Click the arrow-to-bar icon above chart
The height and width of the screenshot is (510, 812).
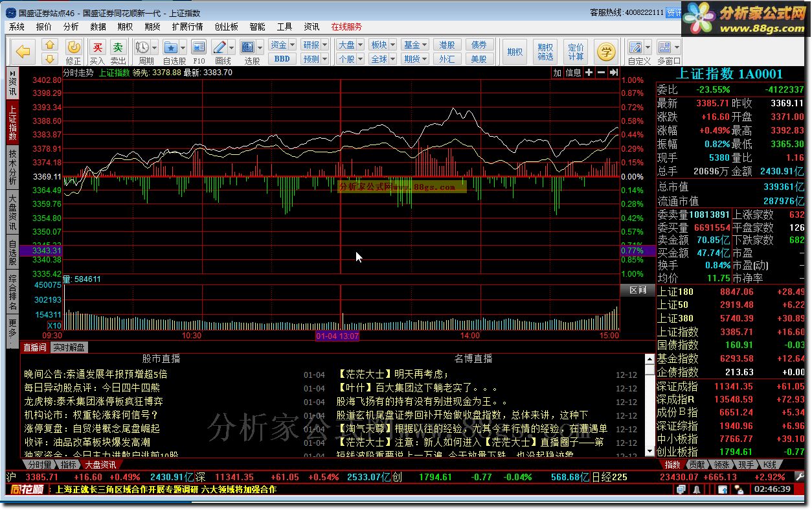pyautogui.click(x=613, y=73)
